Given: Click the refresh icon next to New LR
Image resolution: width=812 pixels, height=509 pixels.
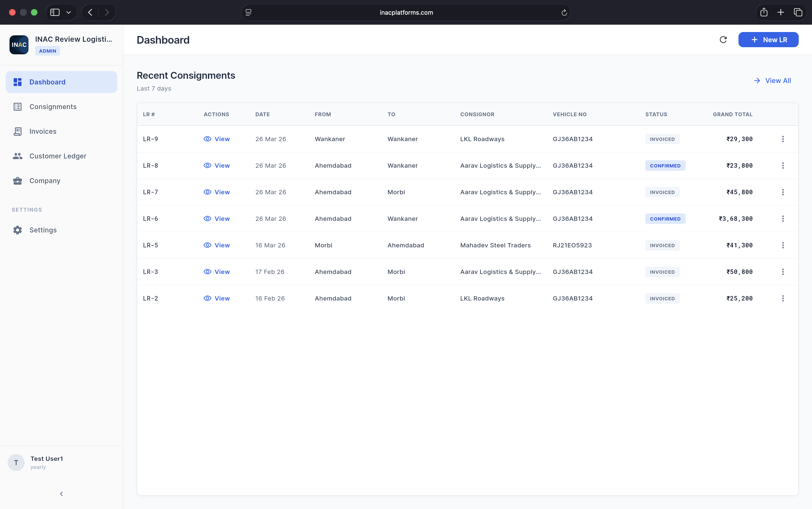Looking at the screenshot, I should [723, 40].
